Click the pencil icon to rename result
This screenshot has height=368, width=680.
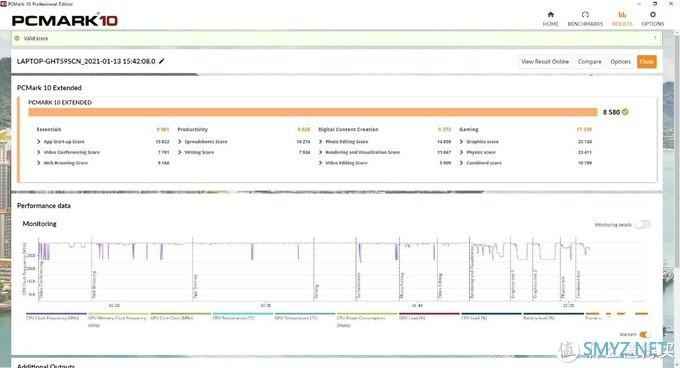pos(161,61)
